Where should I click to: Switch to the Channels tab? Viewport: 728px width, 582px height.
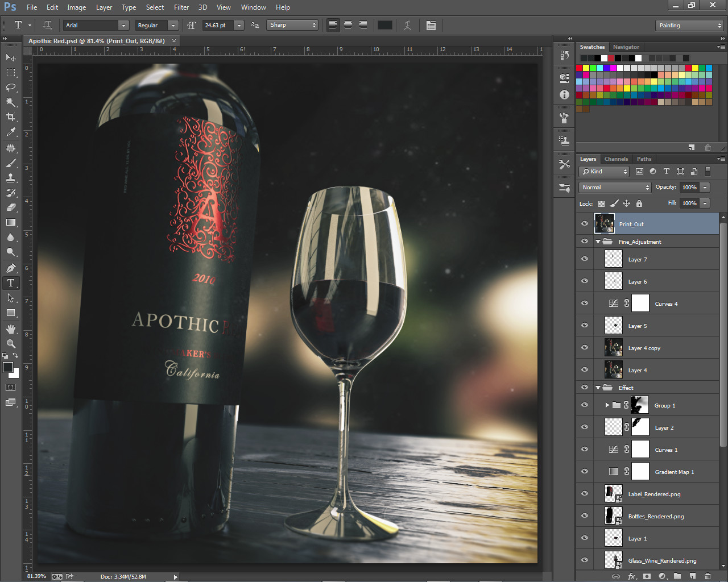(616, 159)
